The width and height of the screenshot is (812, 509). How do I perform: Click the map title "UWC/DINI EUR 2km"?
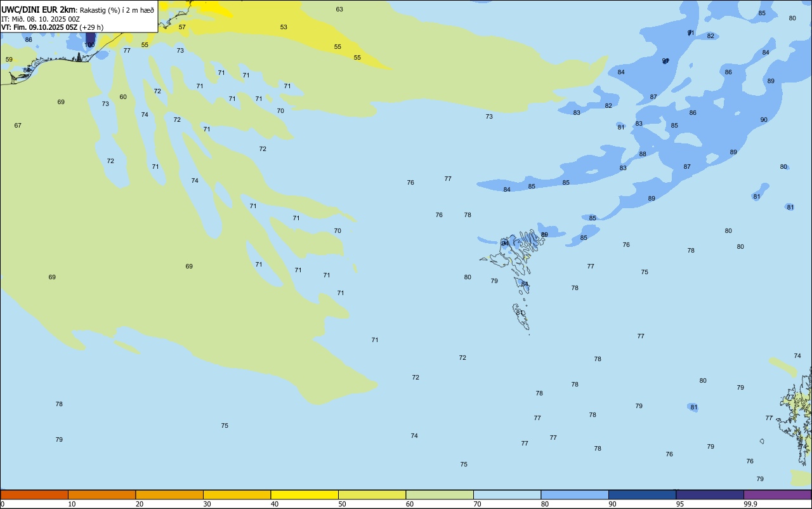pyautogui.click(x=39, y=10)
